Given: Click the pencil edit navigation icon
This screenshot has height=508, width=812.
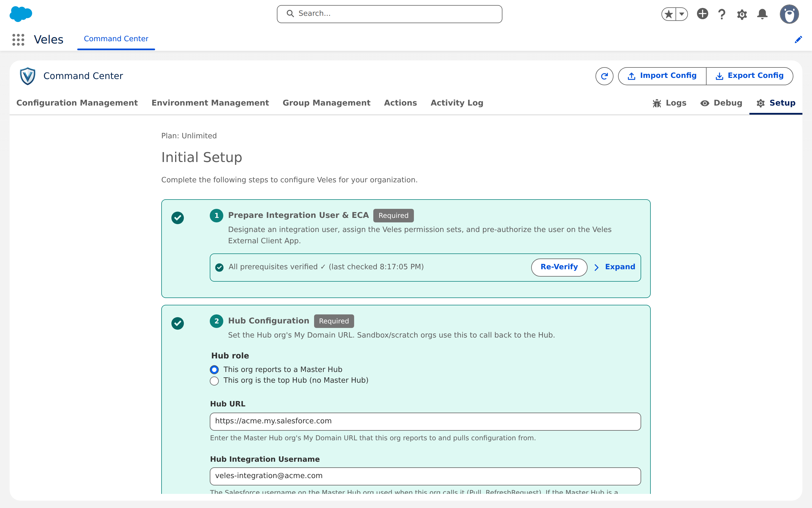Looking at the screenshot, I should 798,40.
